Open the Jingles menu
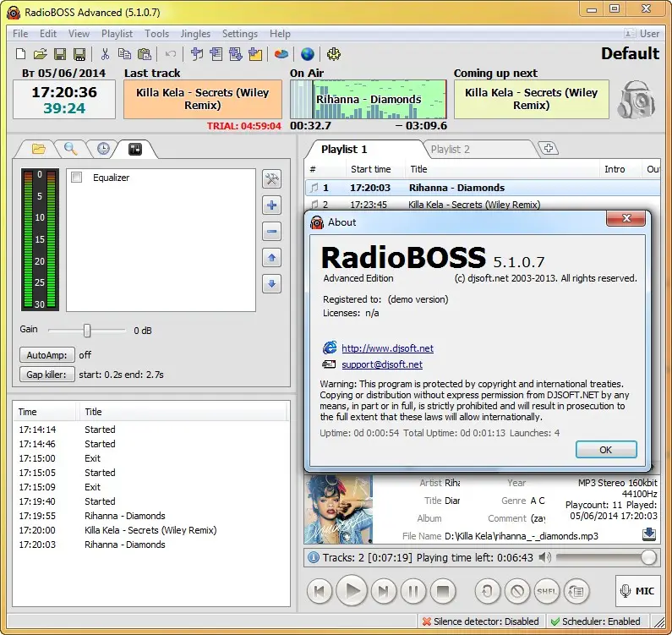 click(x=195, y=34)
